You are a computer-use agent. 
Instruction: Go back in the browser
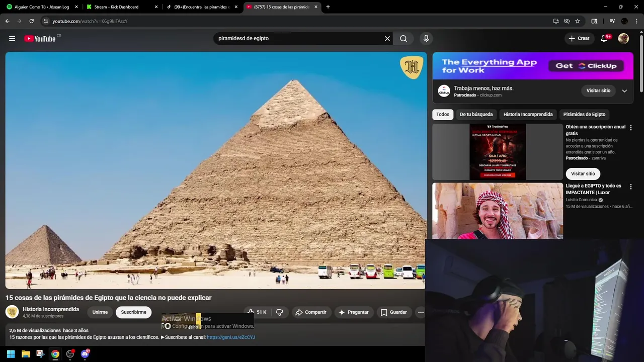(7, 21)
